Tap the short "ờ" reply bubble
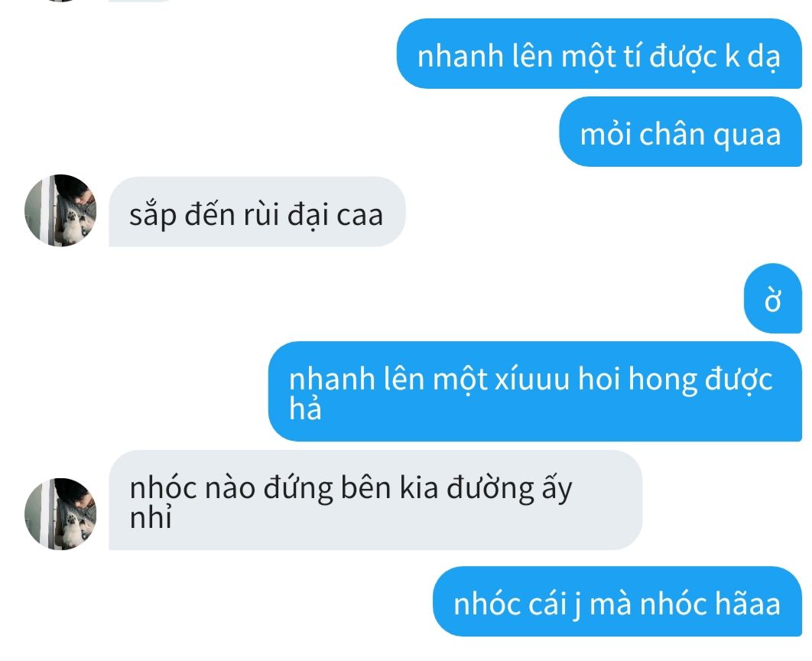 (773, 298)
